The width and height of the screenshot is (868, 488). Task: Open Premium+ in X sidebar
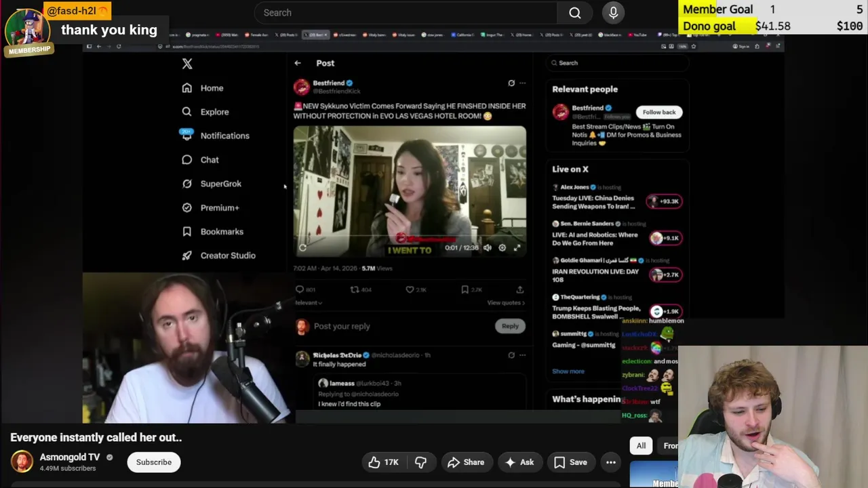tap(210, 207)
